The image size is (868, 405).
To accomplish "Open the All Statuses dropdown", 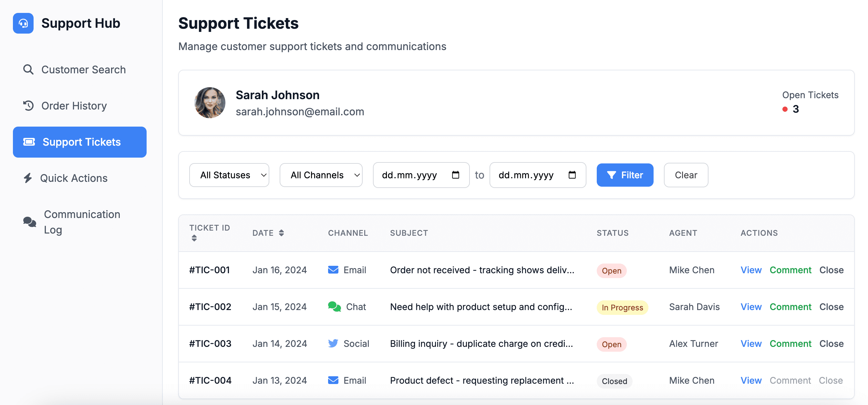I will pos(229,175).
